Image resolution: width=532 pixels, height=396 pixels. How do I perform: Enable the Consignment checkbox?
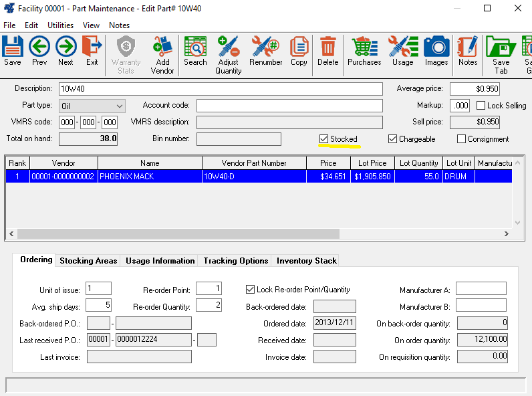[462, 139]
